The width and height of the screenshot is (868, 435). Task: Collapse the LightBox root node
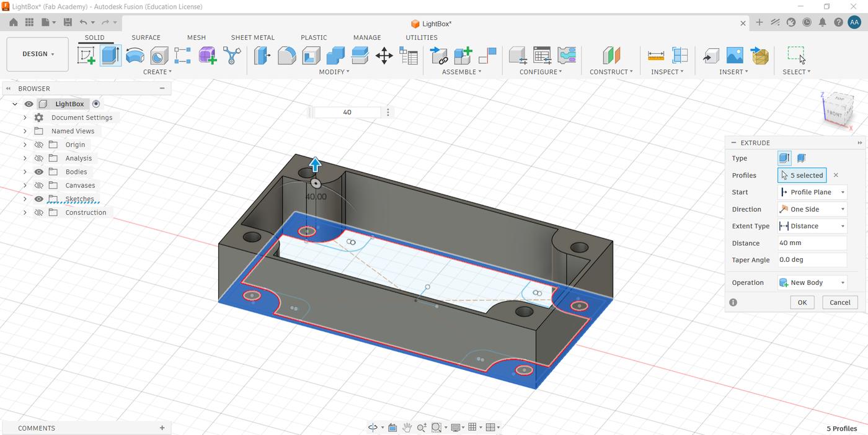point(15,104)
